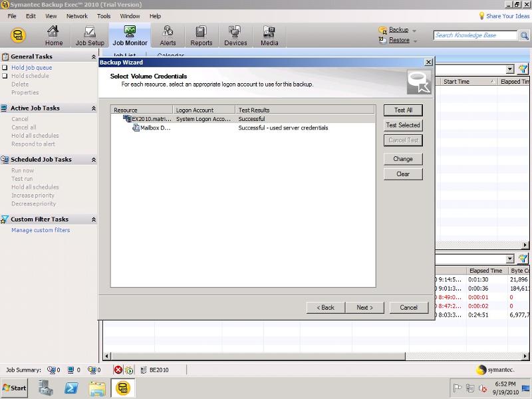The height and width of the screenshot is (399, 532).
Task: Click the Action Center flag tray icon
Action: tap(458, 388)
